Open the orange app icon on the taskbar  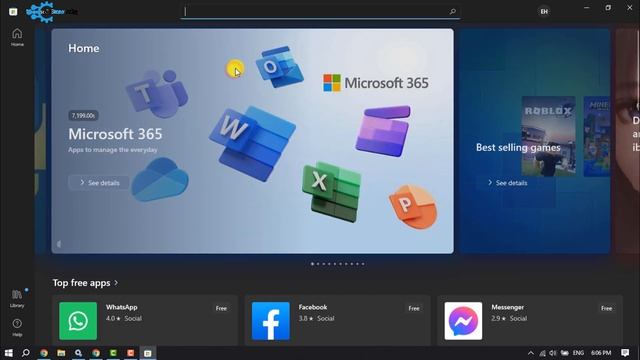[x=131, y=353]
